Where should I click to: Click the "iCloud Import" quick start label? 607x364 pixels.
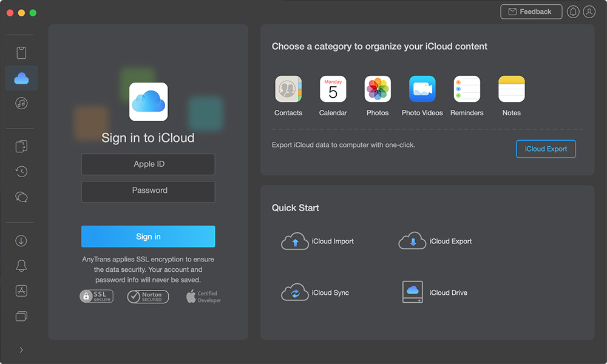click(333, 241)
